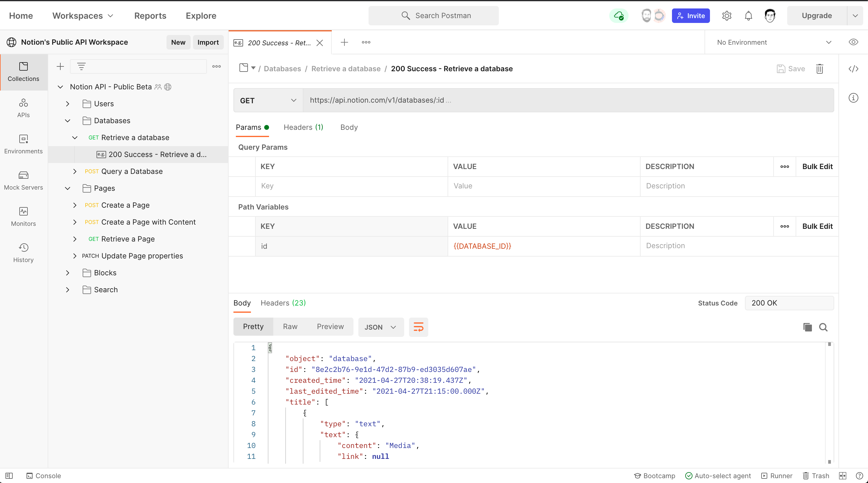This screenshot has width=868, height=483.
Task: Collapse the Databases folder
Action: coord(68,121)
